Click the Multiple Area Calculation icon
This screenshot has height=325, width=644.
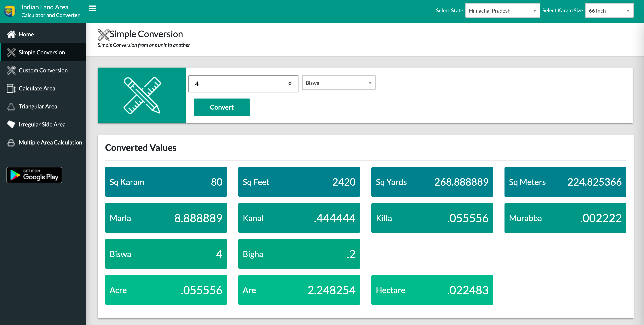pos(11,142)
